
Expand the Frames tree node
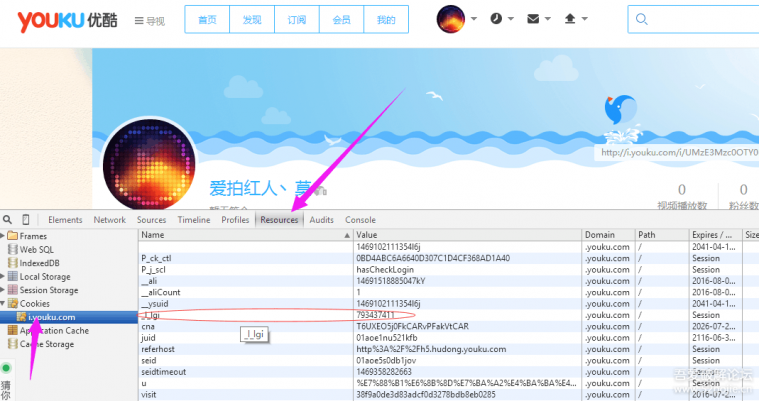tap(2, 236)
